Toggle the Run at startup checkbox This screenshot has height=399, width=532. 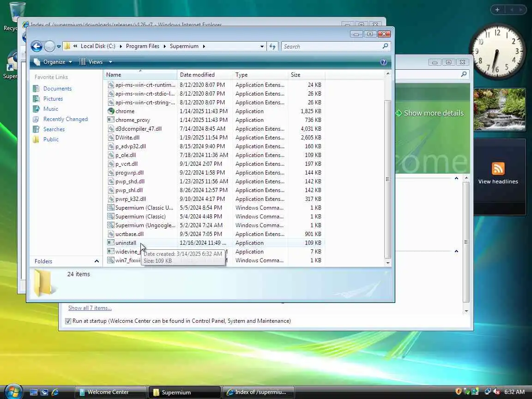68,321
